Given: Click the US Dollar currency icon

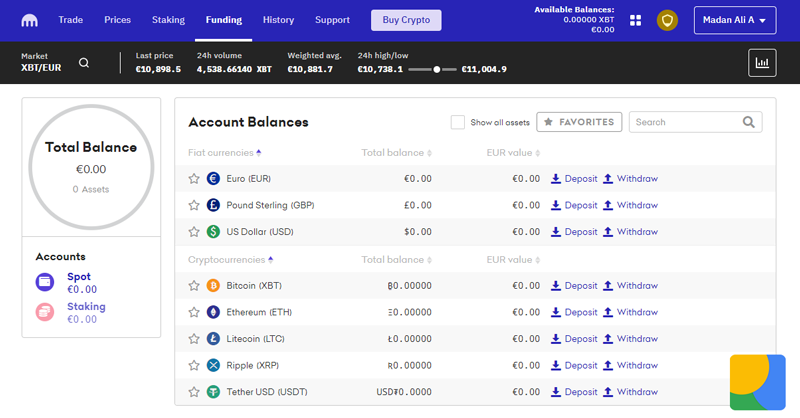Looking at the screenshot, I should click(x=213, y=232).
